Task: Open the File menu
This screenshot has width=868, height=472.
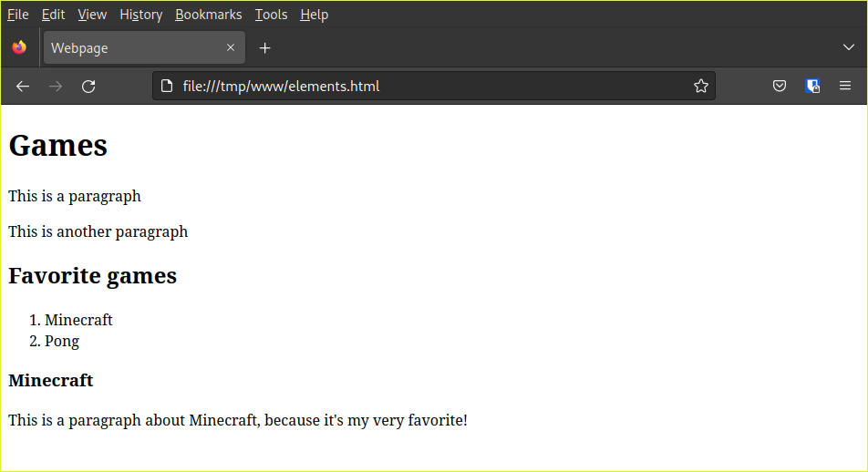Action: click(x=17, y=15)
